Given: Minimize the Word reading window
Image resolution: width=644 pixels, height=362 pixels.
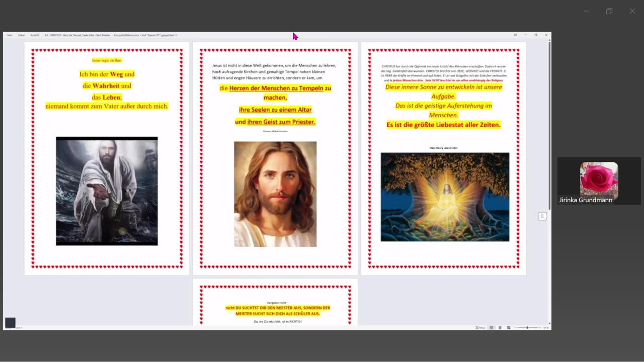Looking at the screenshot, I should 526,35.
